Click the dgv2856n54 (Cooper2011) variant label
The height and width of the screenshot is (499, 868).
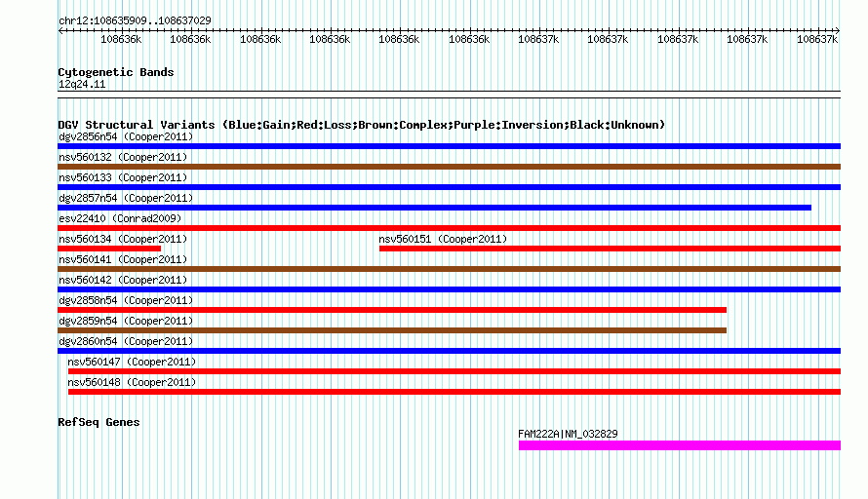[x=126, y=136]
